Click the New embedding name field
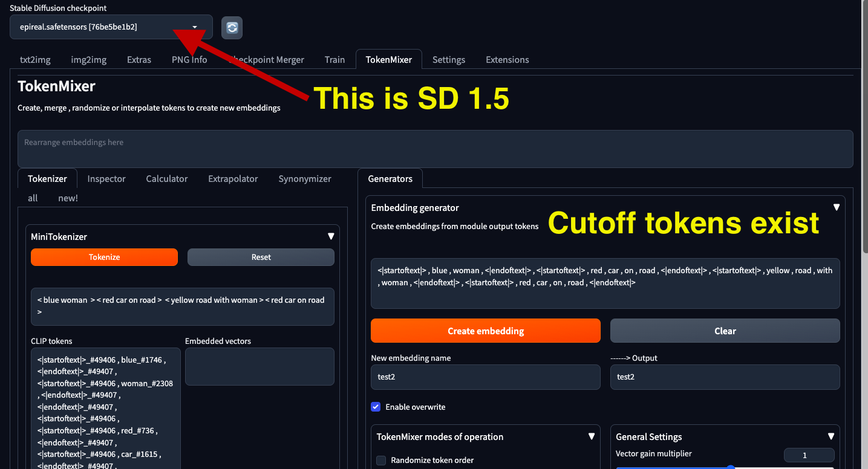Screen dimensions: 868x469 click(x=485, y=377)
